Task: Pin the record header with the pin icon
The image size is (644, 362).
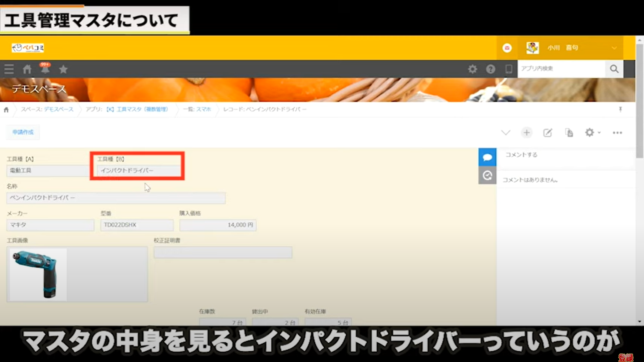Action: tap(621, 109)
